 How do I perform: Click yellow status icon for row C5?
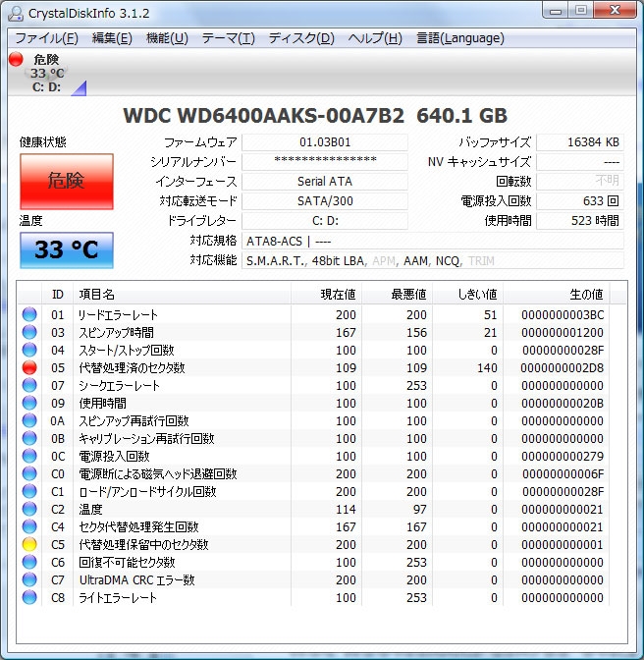click(x=29, y=544)
